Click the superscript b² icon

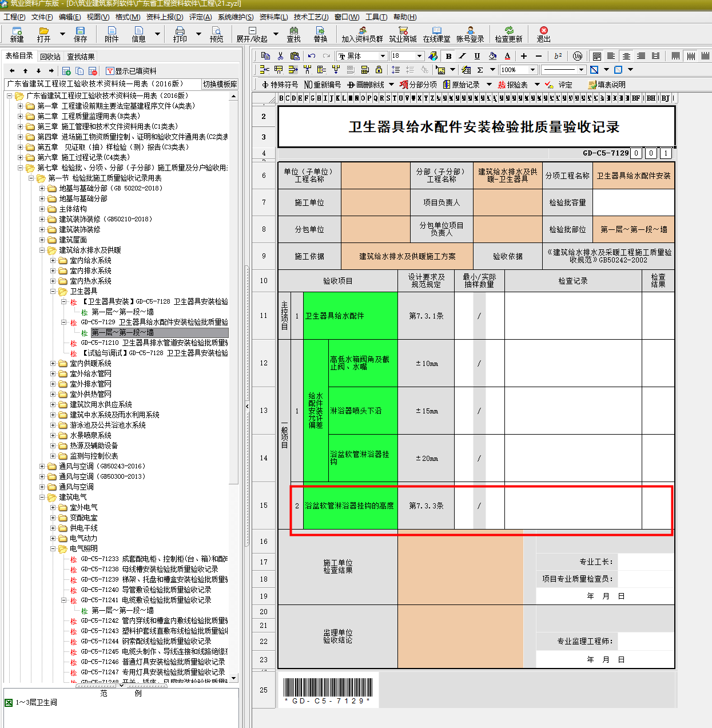click(558, 55)
